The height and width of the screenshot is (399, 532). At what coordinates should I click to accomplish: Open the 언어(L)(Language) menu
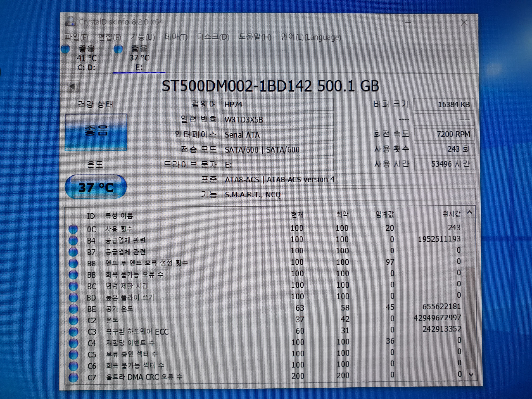[x=311, y=37]
